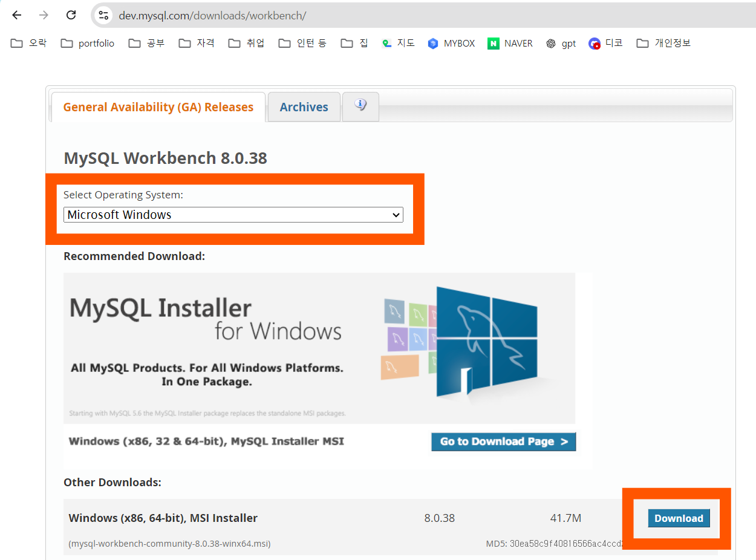Click the 41.7M file size cell
This screenshot has width=756, height=560.
pos(566,518)
